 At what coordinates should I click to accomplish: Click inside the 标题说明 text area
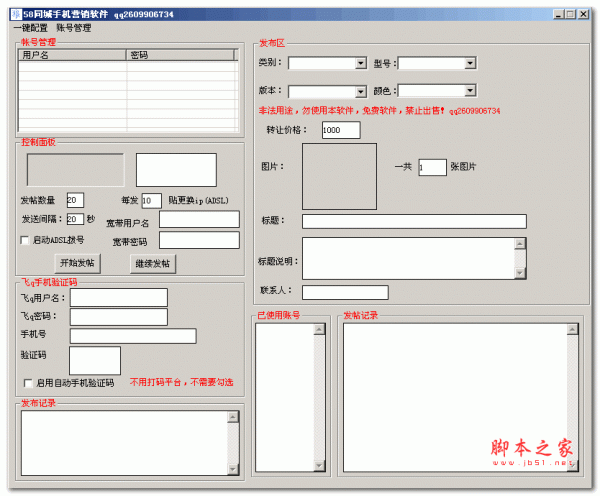409,258
